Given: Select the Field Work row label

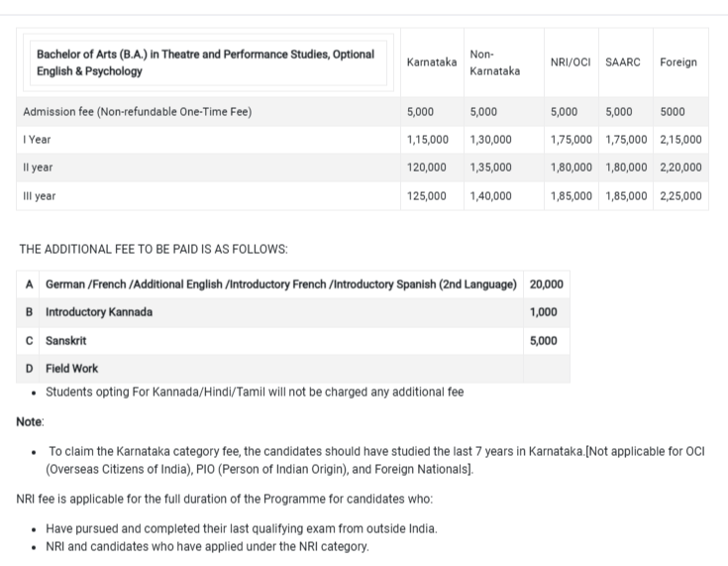Looking at the screenshot, I should (x=72, y=369).
